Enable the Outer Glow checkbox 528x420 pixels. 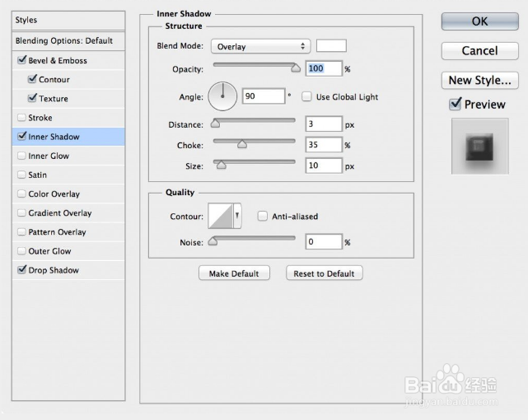point(21,250)
